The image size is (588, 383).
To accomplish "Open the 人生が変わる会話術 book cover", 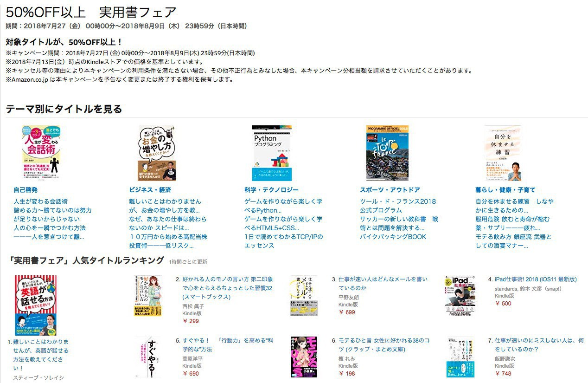I will pos(41,153).
